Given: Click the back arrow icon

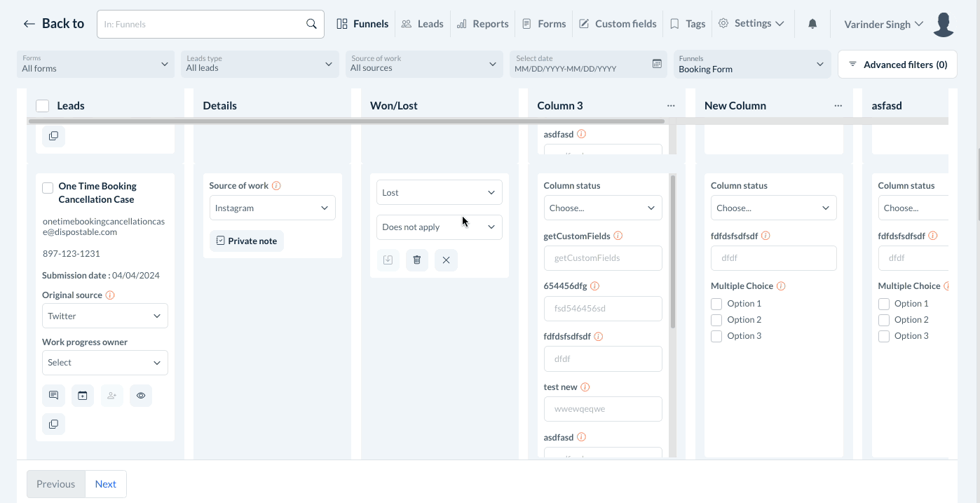Looking at the screenshot, I should [x=29, y=24].
